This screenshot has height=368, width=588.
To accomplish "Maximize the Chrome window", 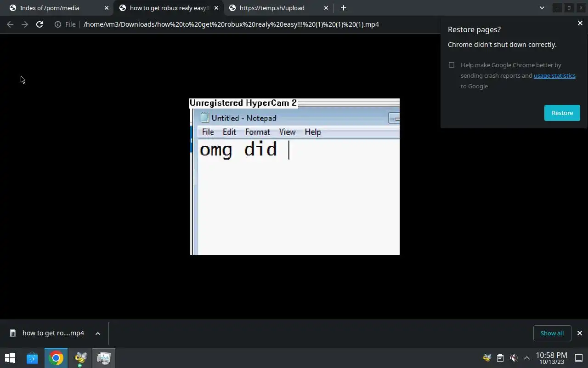I will (569, 8).
